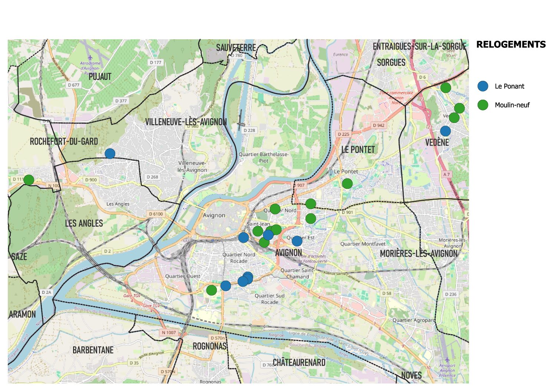Screen dimensions: 555x392
Task: Select southernmost green marker near Quartier Ouest
Action: pos(211,290)
